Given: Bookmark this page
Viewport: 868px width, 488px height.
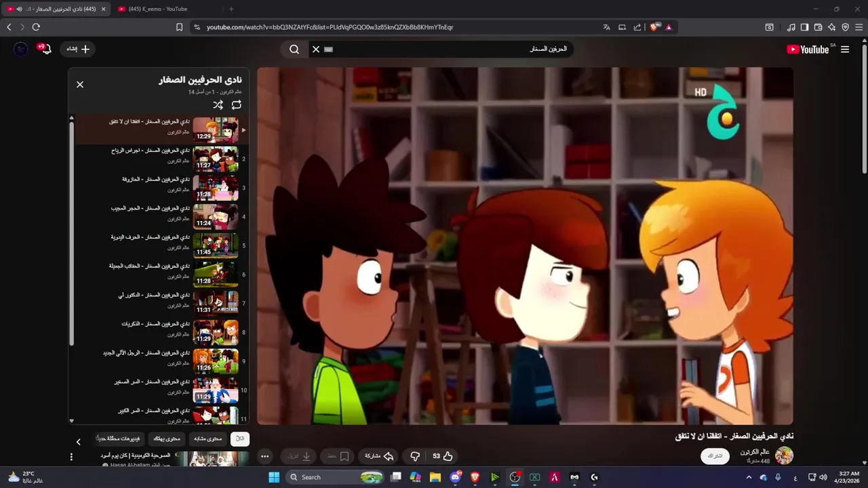Looking at the screenshot, I should pos(179,27).
